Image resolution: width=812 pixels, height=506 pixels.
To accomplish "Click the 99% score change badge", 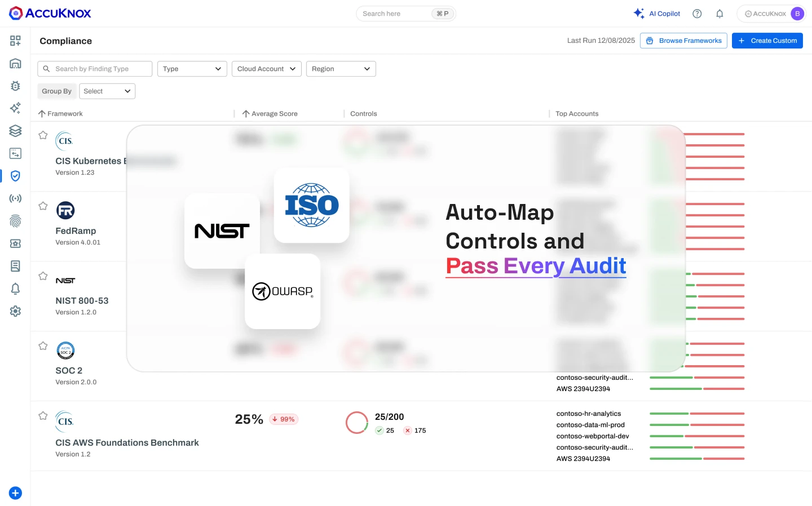I will [x=284, y=419].
